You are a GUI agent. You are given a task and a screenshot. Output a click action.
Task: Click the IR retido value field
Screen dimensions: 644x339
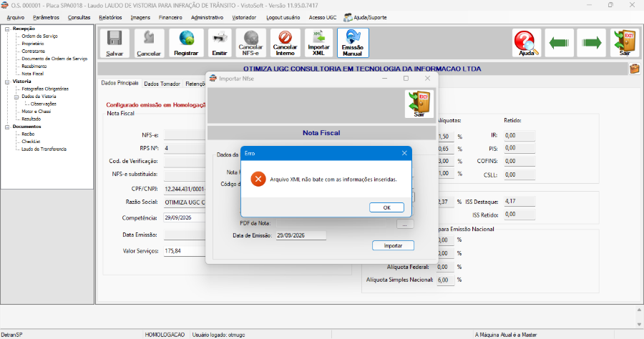tap(519, 135)
